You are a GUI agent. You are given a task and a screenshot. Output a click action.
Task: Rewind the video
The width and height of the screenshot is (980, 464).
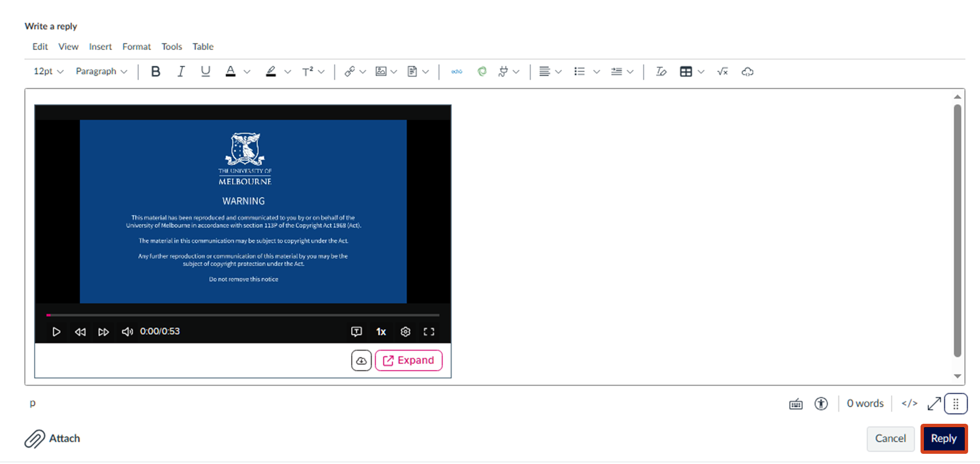point(80,332)
